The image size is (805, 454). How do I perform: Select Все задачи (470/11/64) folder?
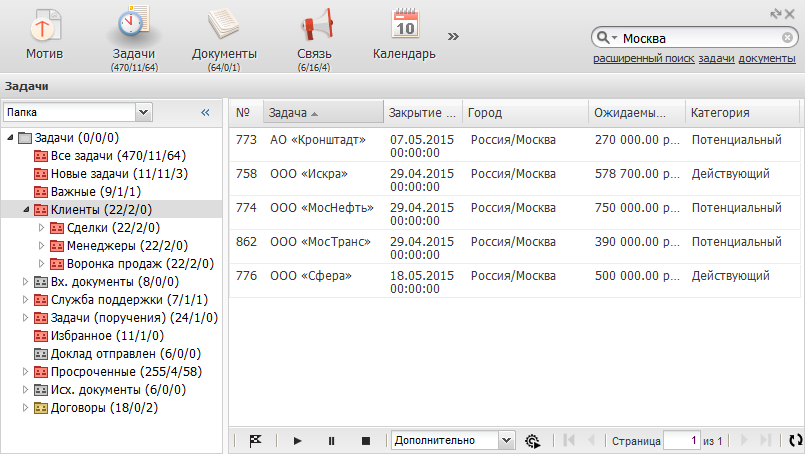click(x=118, y=156)
